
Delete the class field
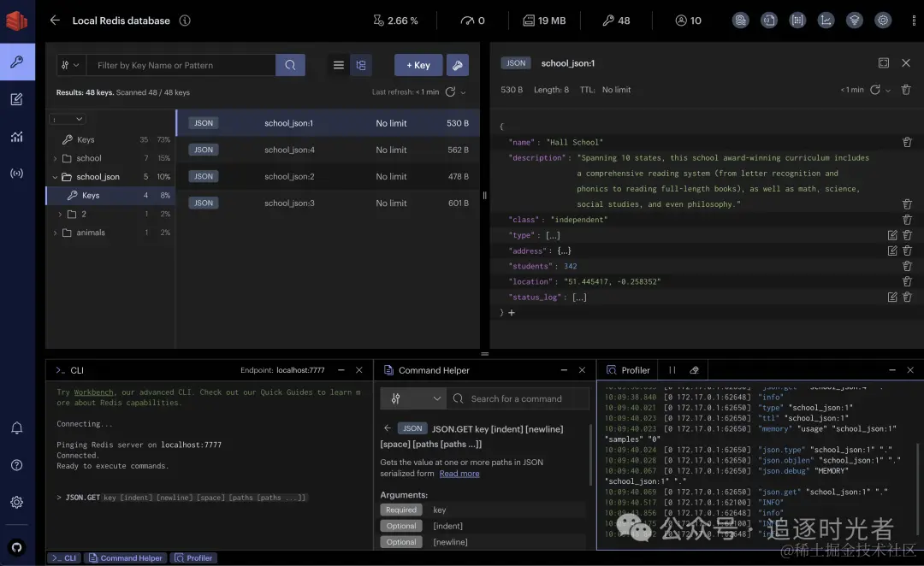click(x=907, y=220)
